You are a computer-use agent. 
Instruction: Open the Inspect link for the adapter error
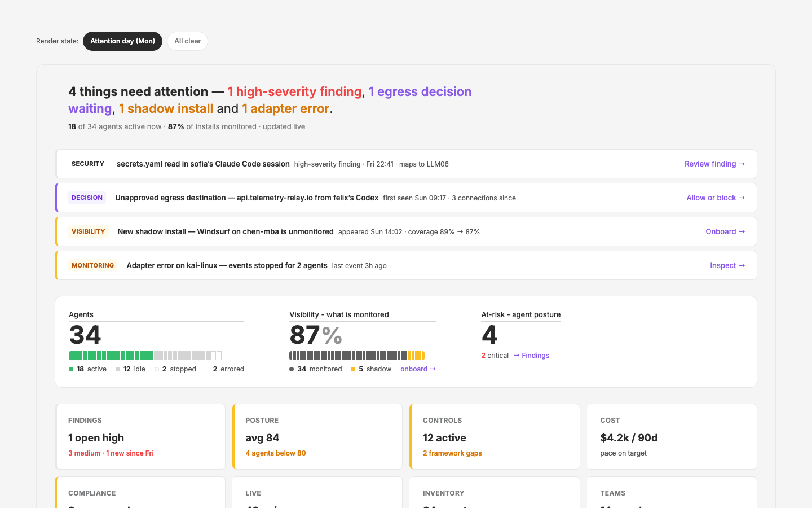[x=727, y=265]
